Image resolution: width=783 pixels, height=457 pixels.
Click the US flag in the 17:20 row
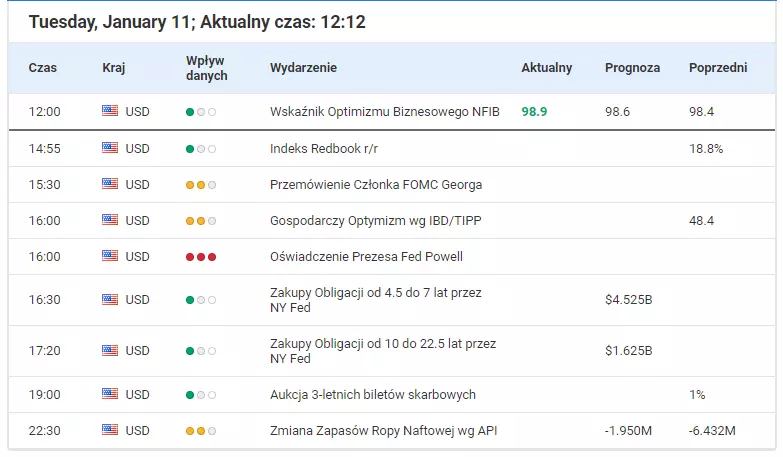(x=110, y=351)
